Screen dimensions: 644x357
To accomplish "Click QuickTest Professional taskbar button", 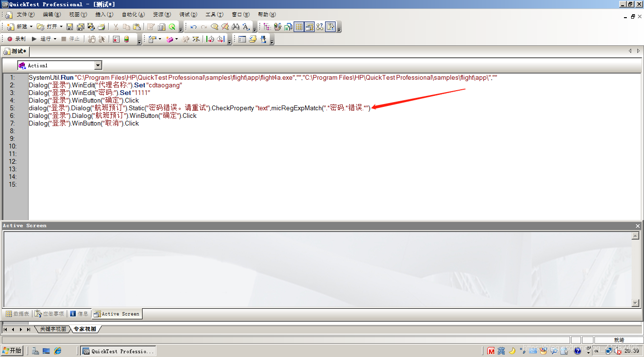I will point(118,351).
